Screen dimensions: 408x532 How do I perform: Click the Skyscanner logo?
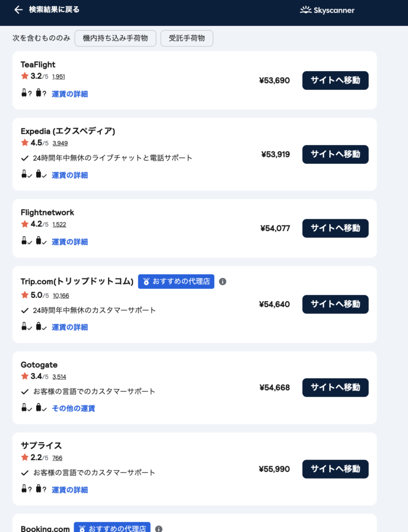coord(327,10)
